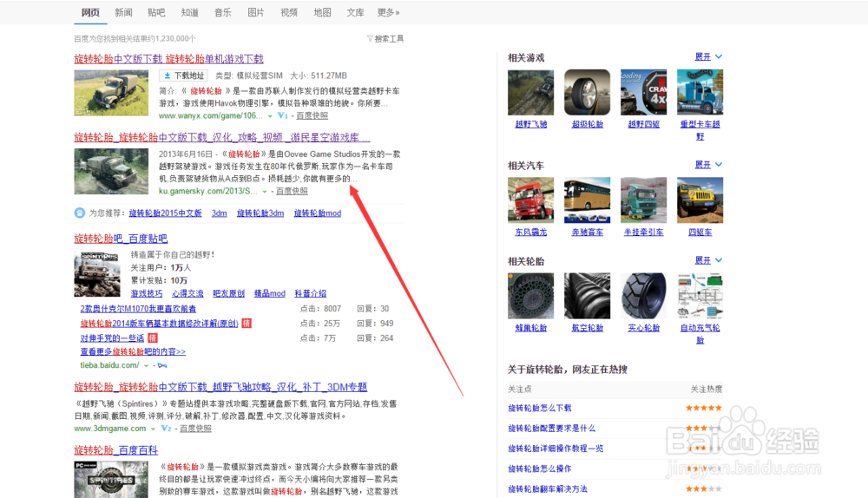This screenshot has height=498, width=868.
Task: Open recommended link 旋转轮胎mod
Action: pyautogui.click(x=317, y=213)
